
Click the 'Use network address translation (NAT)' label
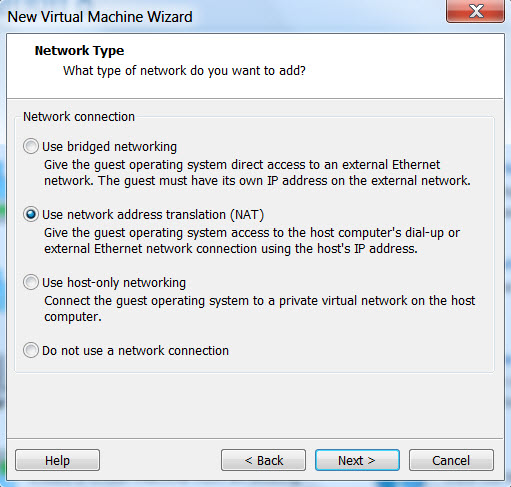[x=153, y=215]
